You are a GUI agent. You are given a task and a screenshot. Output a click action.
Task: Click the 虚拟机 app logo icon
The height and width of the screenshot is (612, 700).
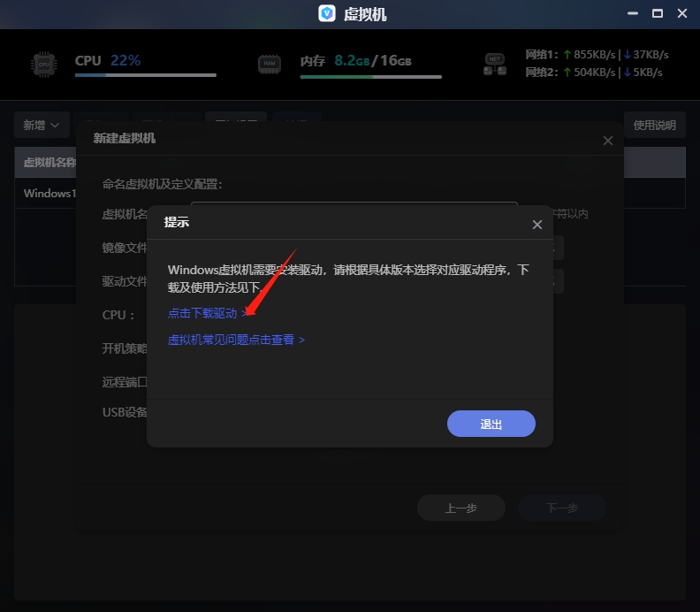point(327,14)
